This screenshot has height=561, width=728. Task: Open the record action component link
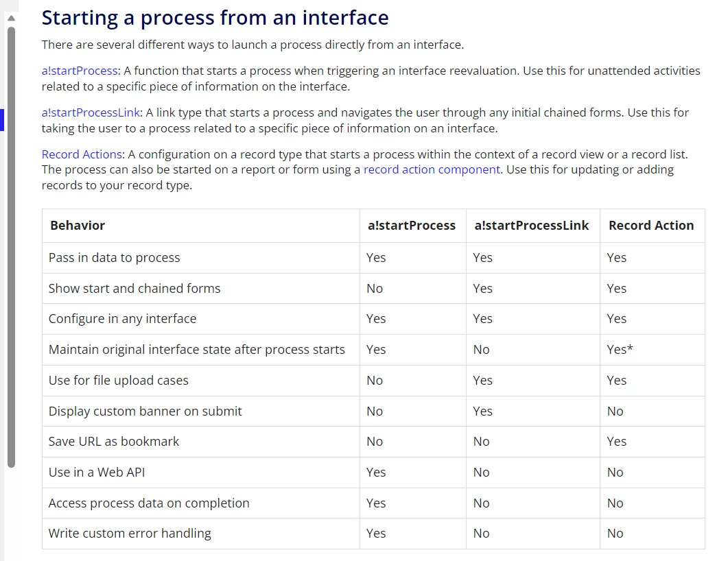(x=432, y=170)
